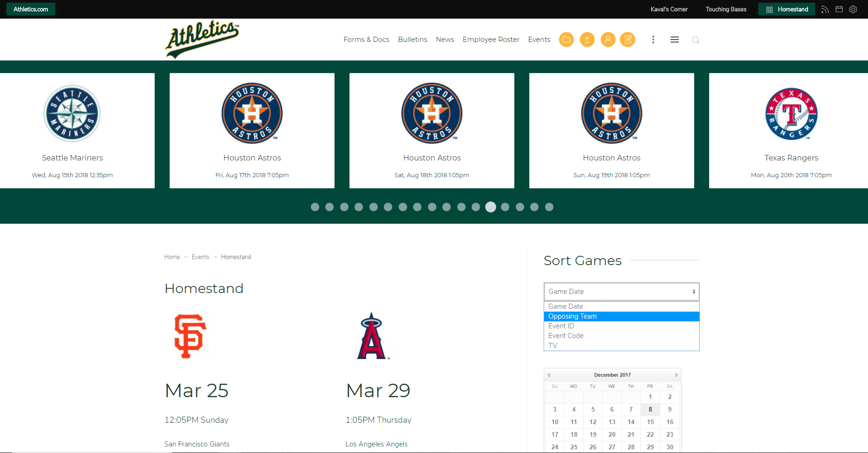Image resolution: width=868 pixels, height=453 pixels.
Task: Click San Francisco Giants team name
Action: point(197,444)
